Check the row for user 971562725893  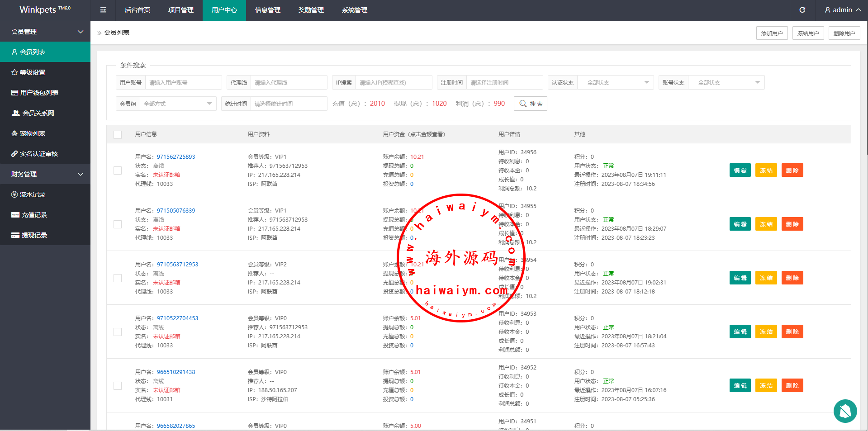coord(118,171)
